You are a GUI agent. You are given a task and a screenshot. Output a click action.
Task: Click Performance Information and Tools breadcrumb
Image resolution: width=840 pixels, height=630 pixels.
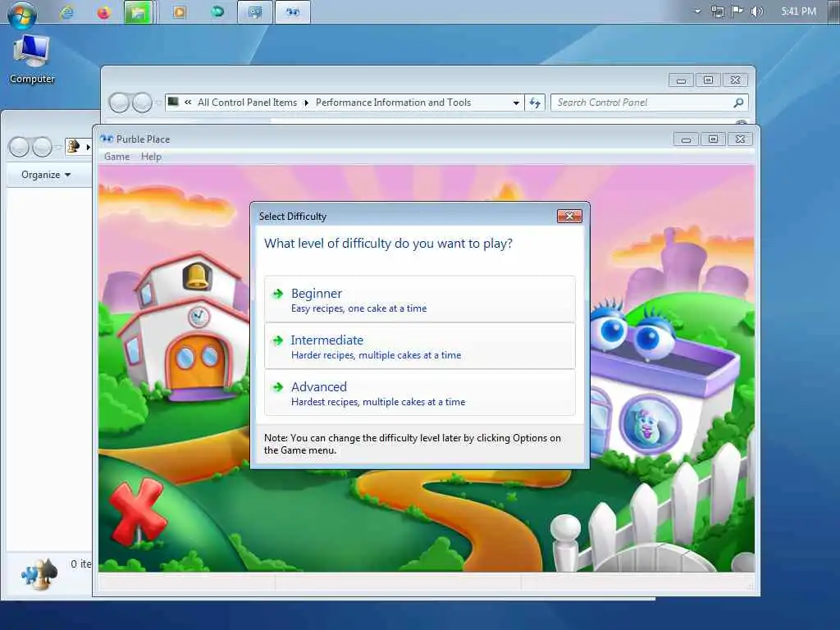[393, 103]
